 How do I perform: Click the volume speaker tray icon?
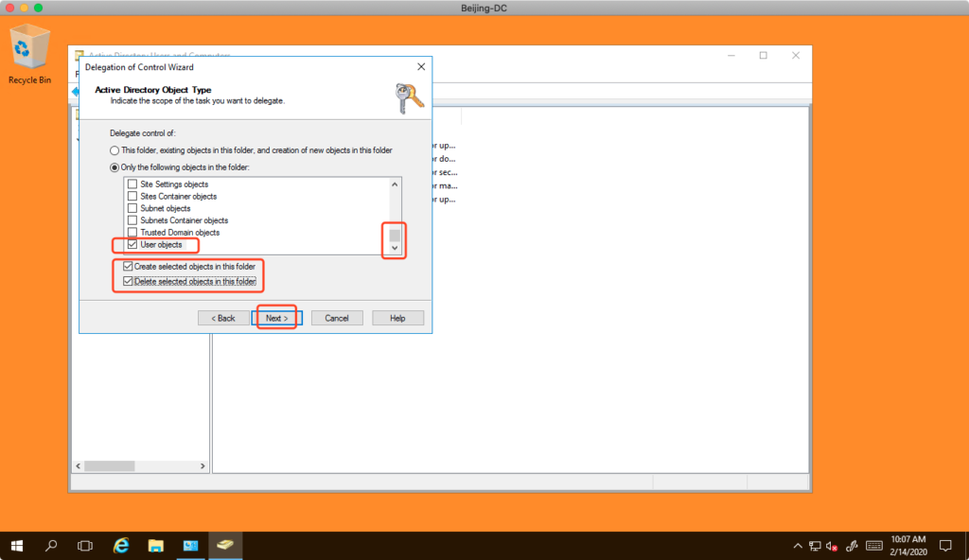tap(832, 546)
